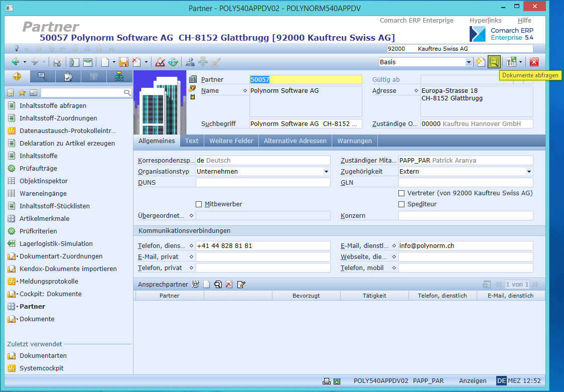Click the Partner number input field
The height and width of the screenshot is (392, 564).
(x=306, y=79)
